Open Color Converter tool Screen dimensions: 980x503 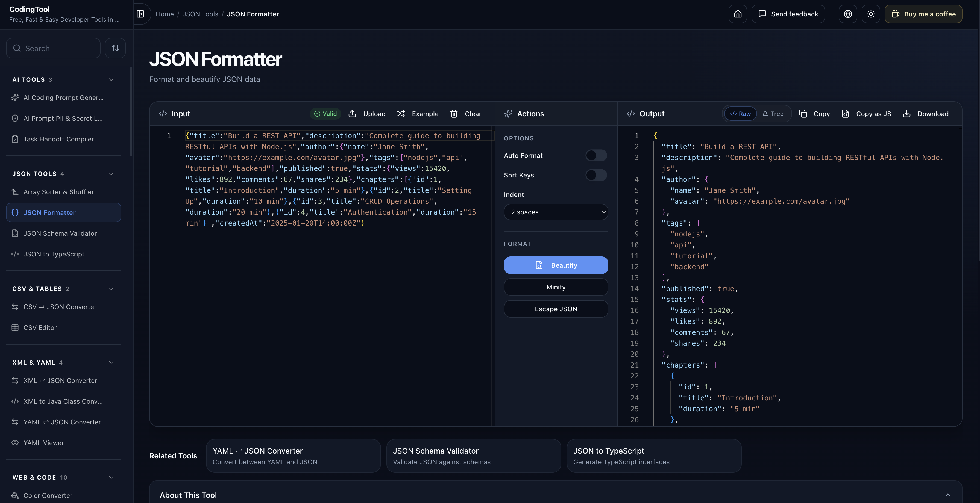(63, 495)
